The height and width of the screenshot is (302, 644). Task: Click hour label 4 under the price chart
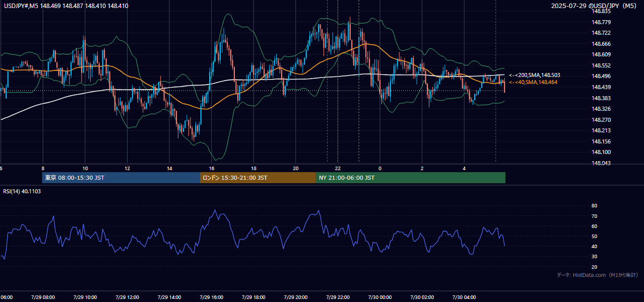[x=464, y=168]
